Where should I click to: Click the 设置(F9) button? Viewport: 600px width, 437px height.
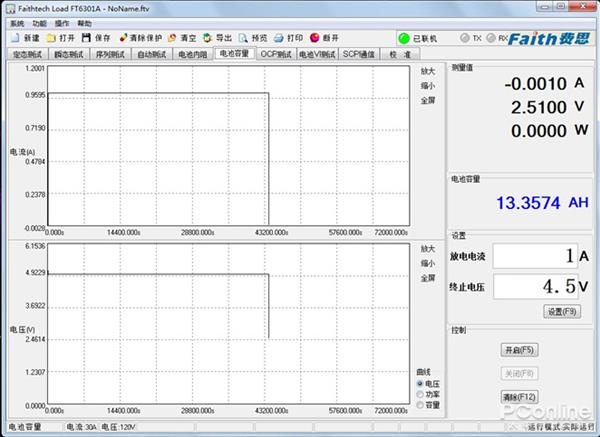(562, 311)
